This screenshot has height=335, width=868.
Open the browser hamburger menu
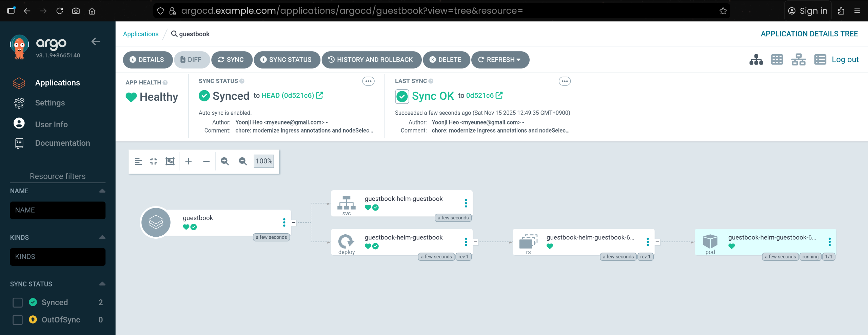click(x=857, y=11)
